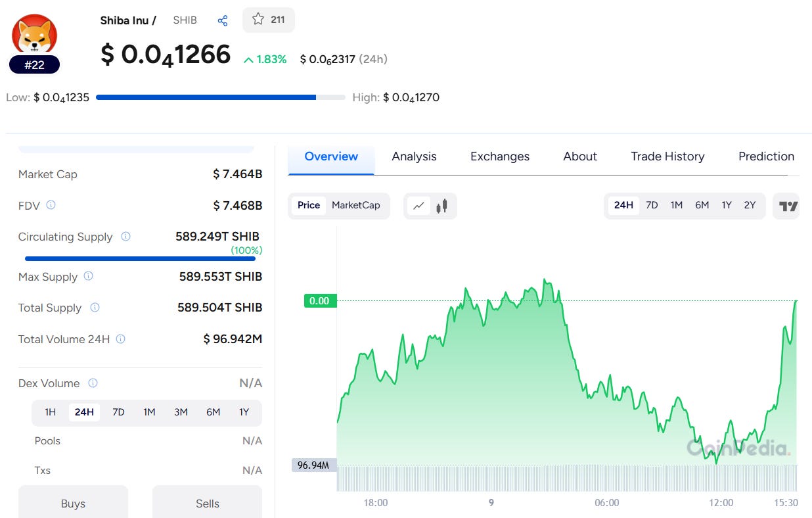Open the Exchanges tab
Viewport: 812px width, 518px height.
[500, 156]
